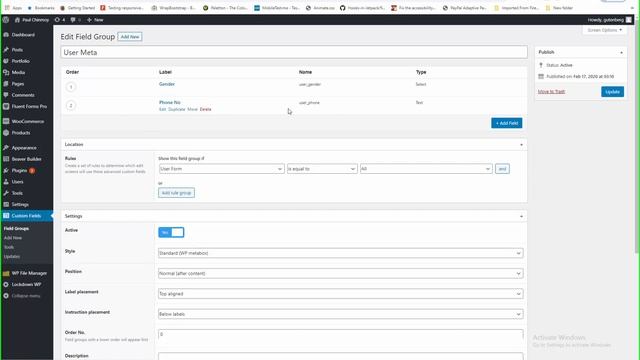Screen dimensions: 640x360
Task: Collapse the Publish metabox arrow
Action: 621,53
